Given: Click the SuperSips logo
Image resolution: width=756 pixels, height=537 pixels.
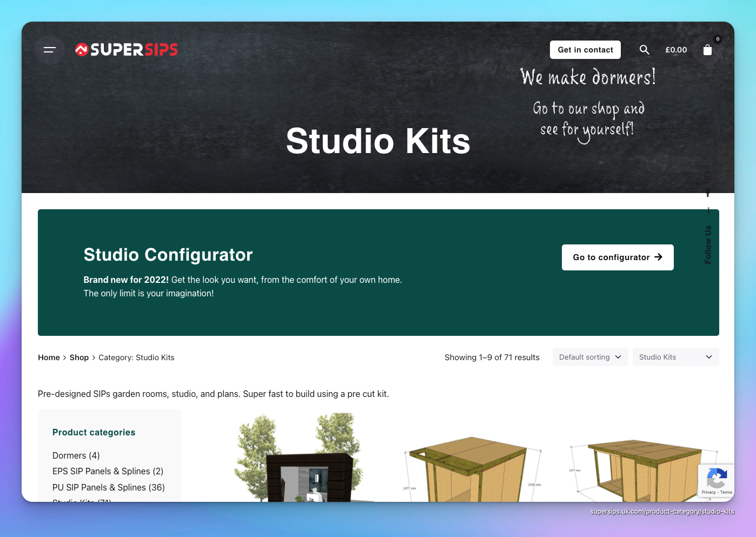Looking at the screenshot, I should click(126, 49).
